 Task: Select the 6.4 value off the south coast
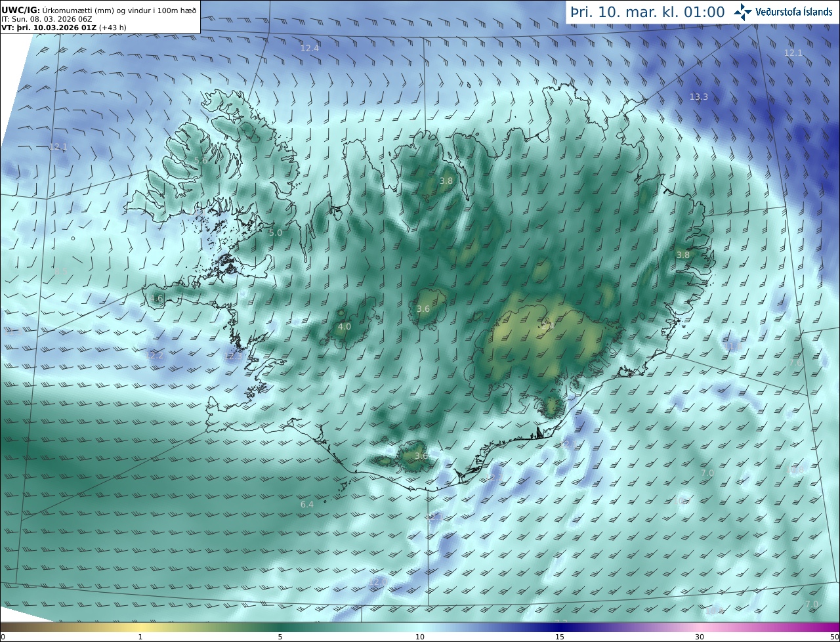click(307, 504)
